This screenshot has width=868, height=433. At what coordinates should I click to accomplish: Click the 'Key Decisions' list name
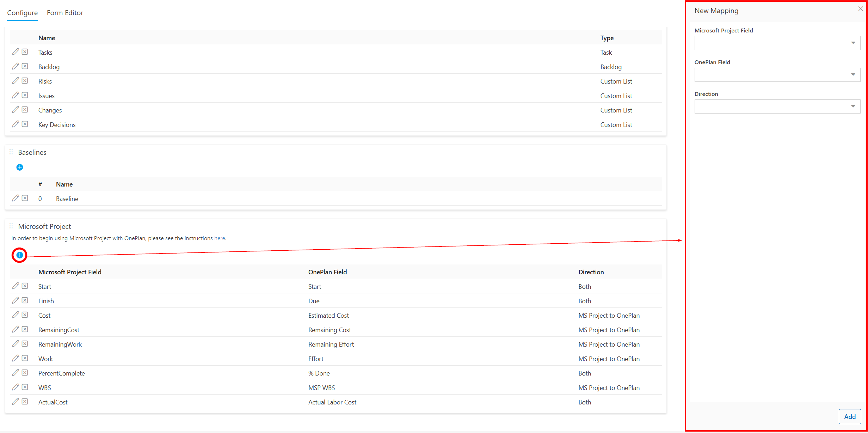pos(57,125)
